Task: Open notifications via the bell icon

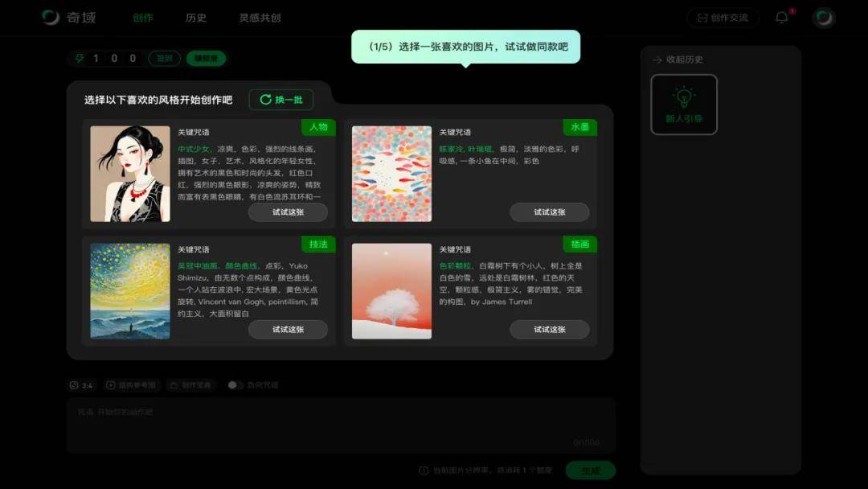Action: click(781, 18)
